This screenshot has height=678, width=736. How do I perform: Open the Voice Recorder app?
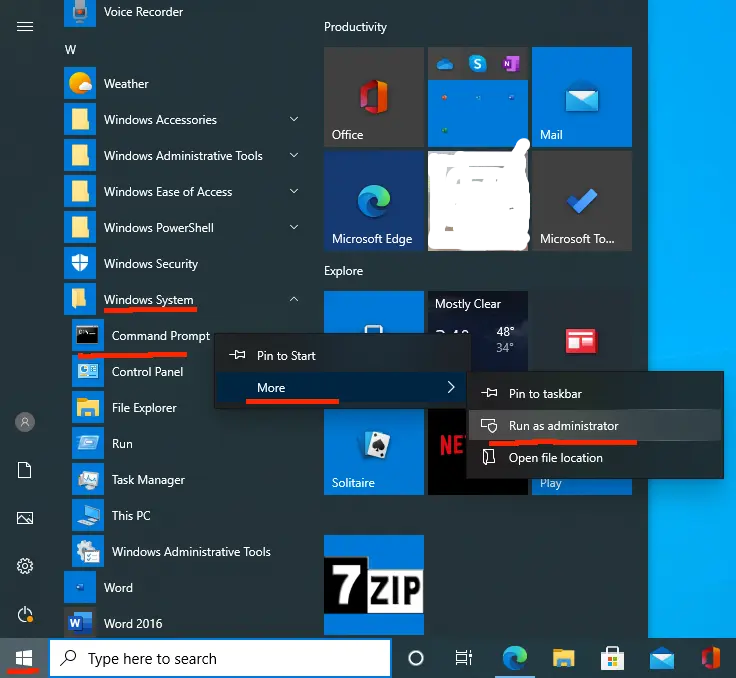(123, 12)
